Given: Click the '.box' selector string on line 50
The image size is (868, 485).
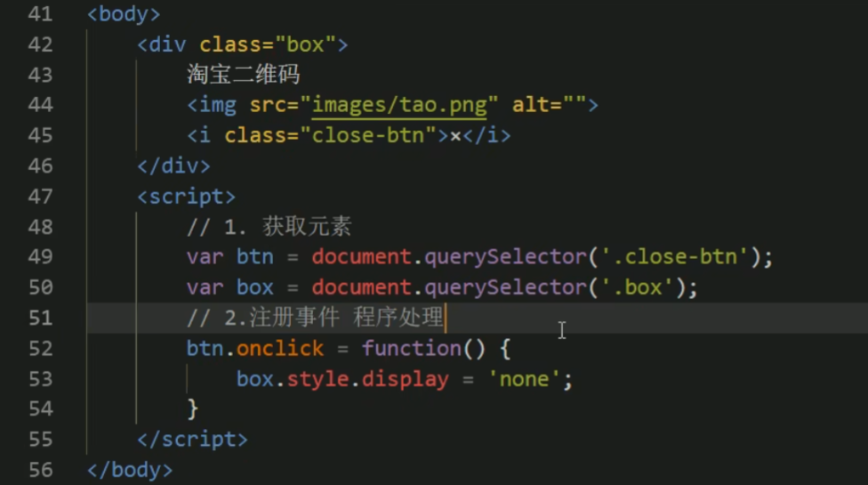Looking at the screenshot, I should 637,287.
